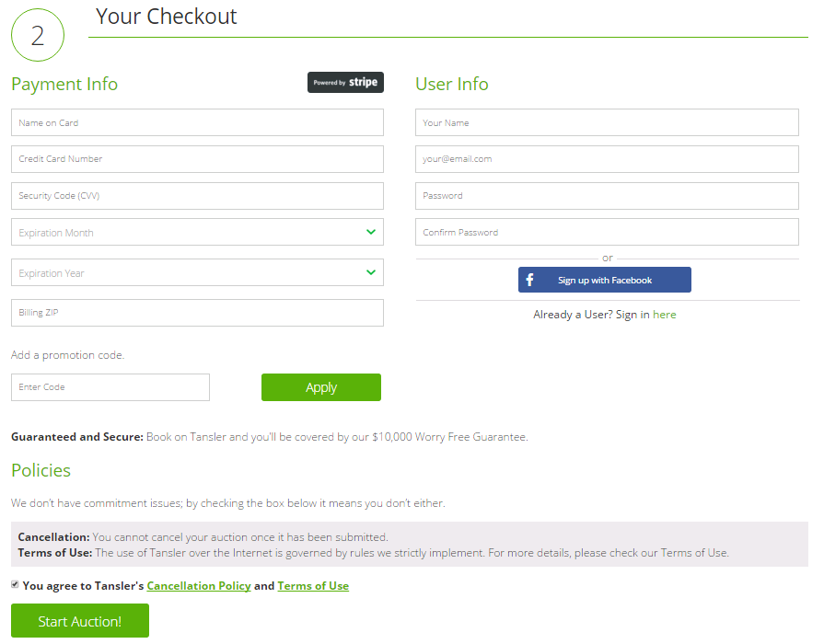Click the your@email.com field
This screenshot has height=644, width=824.
coord(607,159)
